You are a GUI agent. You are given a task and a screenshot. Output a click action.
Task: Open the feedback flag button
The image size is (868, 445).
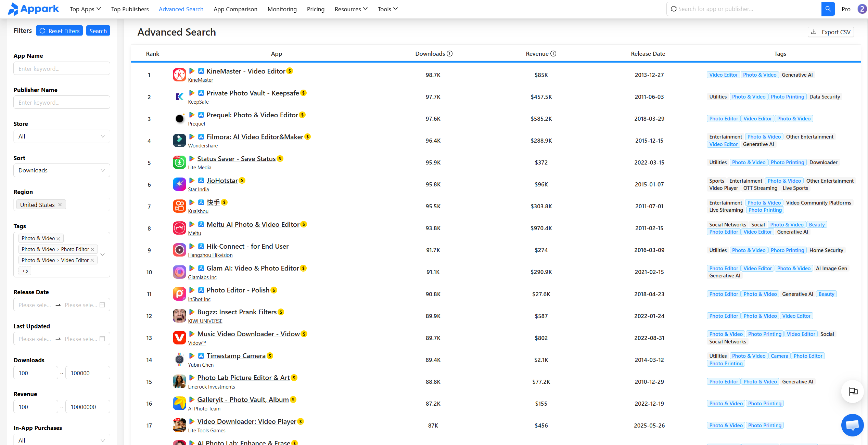853,391
